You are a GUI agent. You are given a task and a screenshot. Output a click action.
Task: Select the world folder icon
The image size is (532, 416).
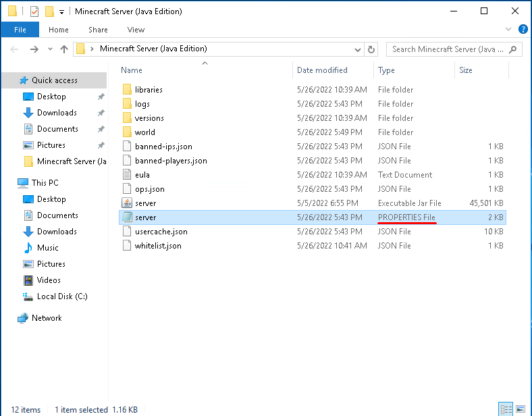[x=127, y=132]
